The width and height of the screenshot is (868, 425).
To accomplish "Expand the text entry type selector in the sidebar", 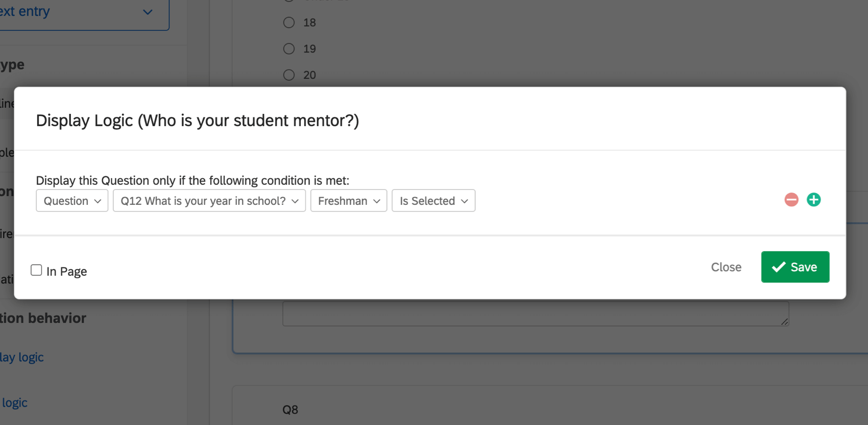I will (148, 12).
